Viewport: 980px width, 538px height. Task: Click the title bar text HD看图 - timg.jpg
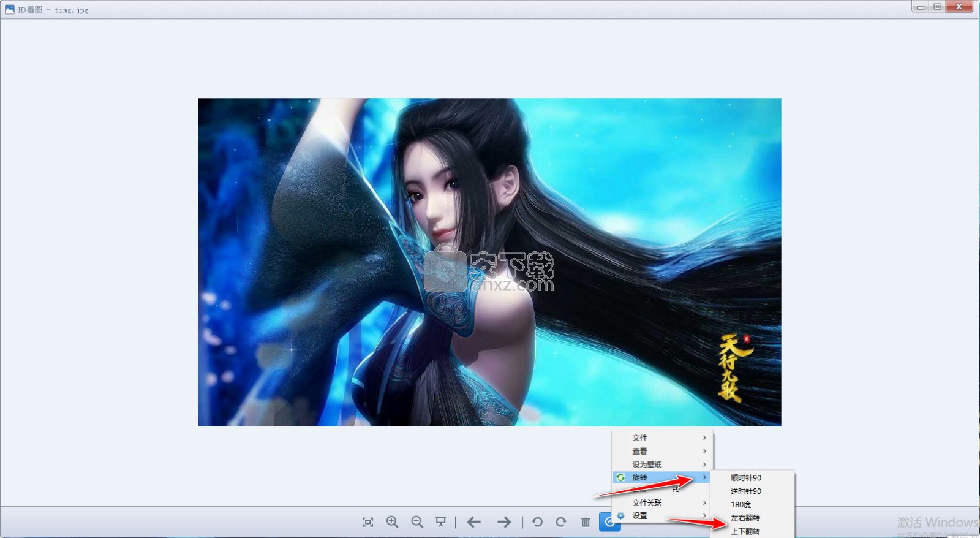click(x=53, y=10)
